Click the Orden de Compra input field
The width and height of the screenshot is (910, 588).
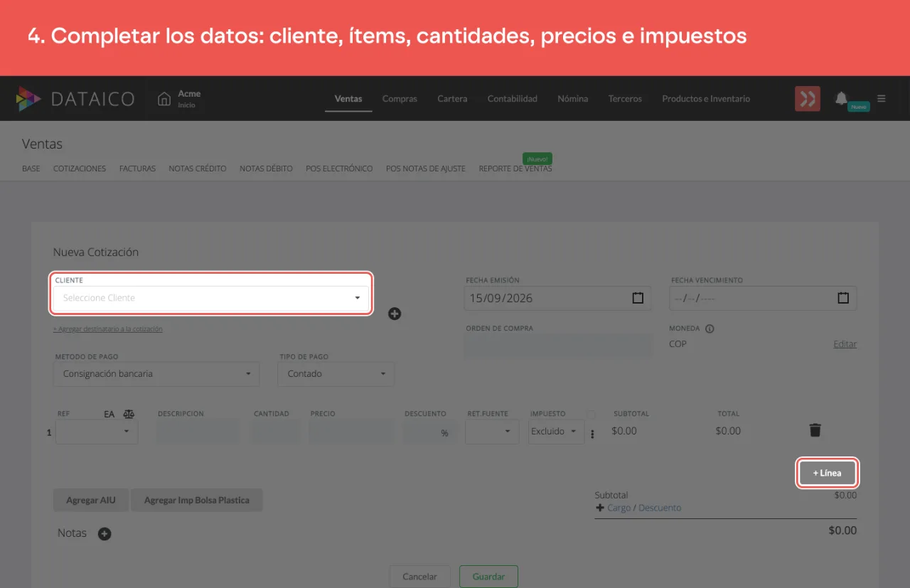point(558,346)
